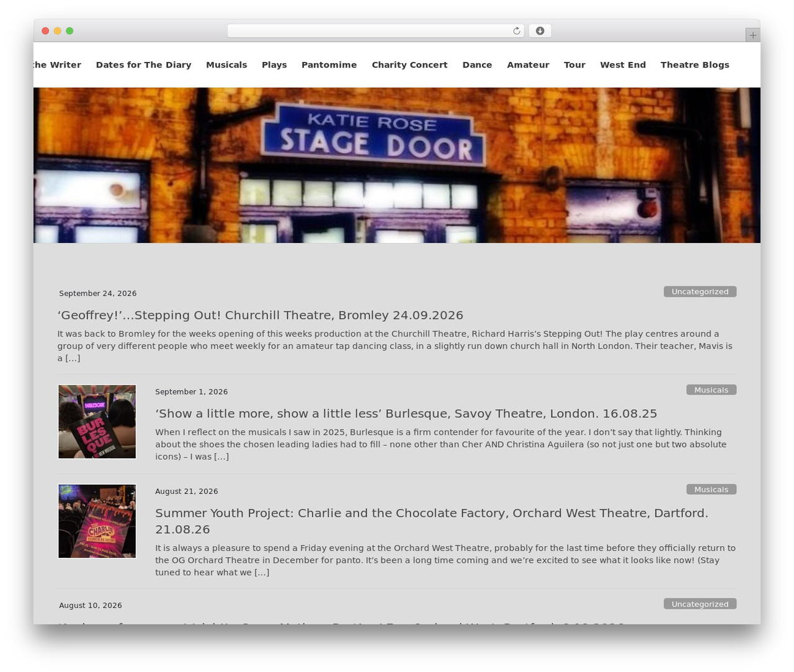The width and height of the screenshot is (794, 672).
Task: Click the Burlesque excerpt text
Action: tap(441, 444)
